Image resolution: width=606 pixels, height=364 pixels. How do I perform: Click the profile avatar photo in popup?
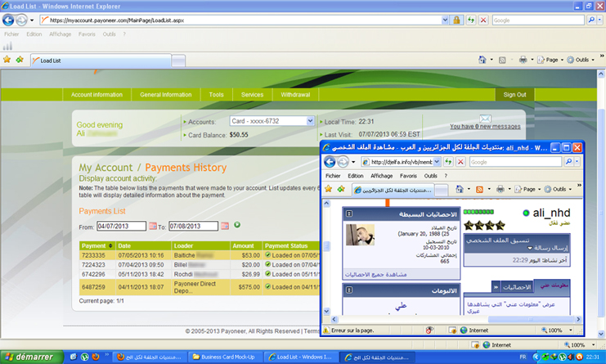tap(360, 235)
